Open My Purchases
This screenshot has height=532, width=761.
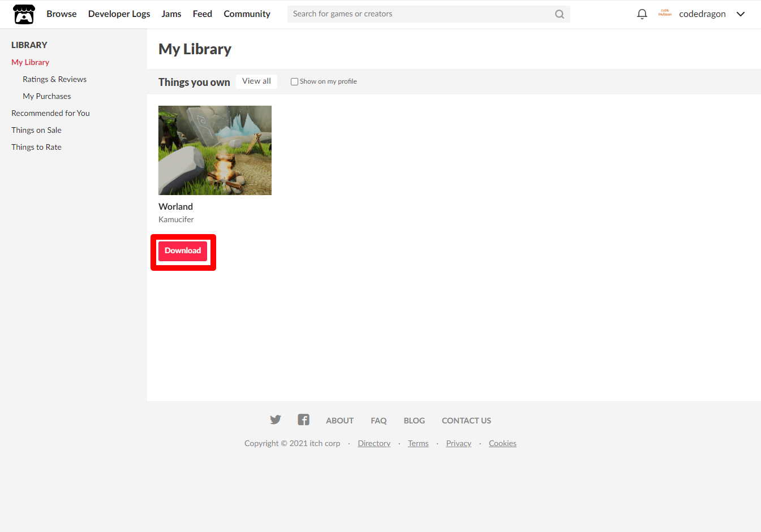pos(47,96)
